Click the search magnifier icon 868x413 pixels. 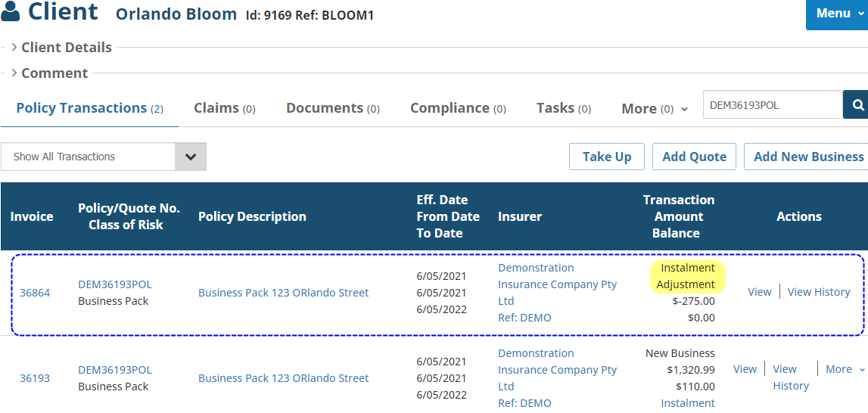click(857, 105)
